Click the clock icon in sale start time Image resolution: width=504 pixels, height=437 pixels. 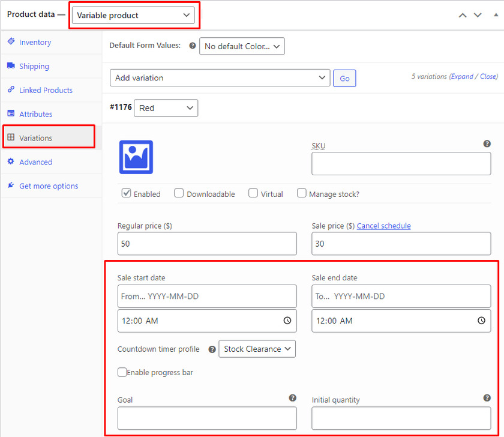[287, 321]
